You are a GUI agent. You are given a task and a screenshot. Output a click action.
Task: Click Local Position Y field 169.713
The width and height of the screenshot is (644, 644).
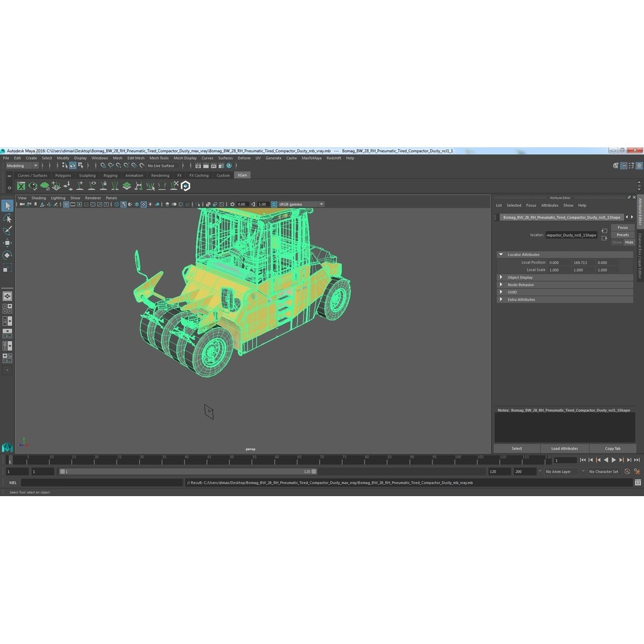tap(583, 262)
